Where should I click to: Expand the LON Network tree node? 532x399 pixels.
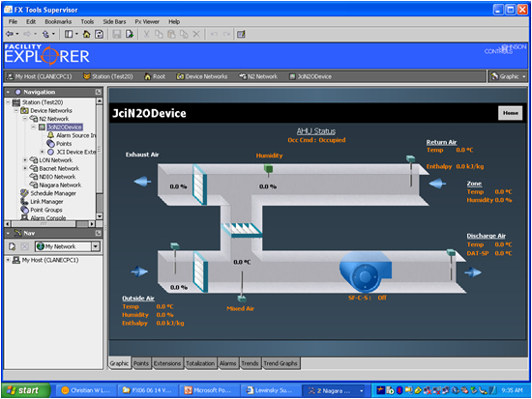(25, 160)
